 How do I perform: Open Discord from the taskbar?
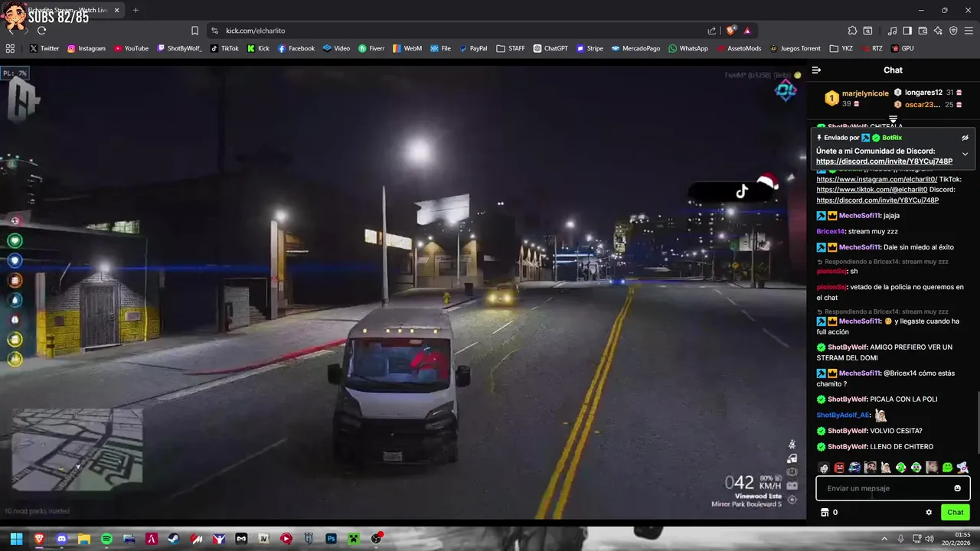[x=61, y=539]
